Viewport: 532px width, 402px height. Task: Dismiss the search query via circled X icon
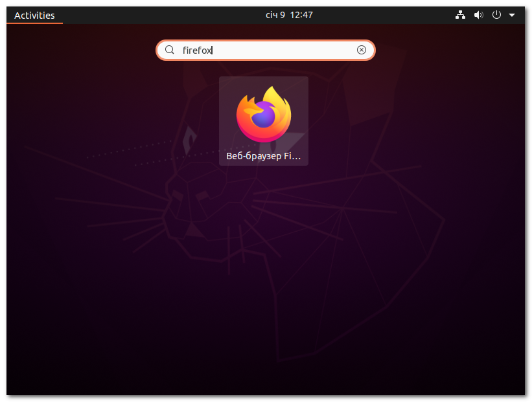[361, 50]
